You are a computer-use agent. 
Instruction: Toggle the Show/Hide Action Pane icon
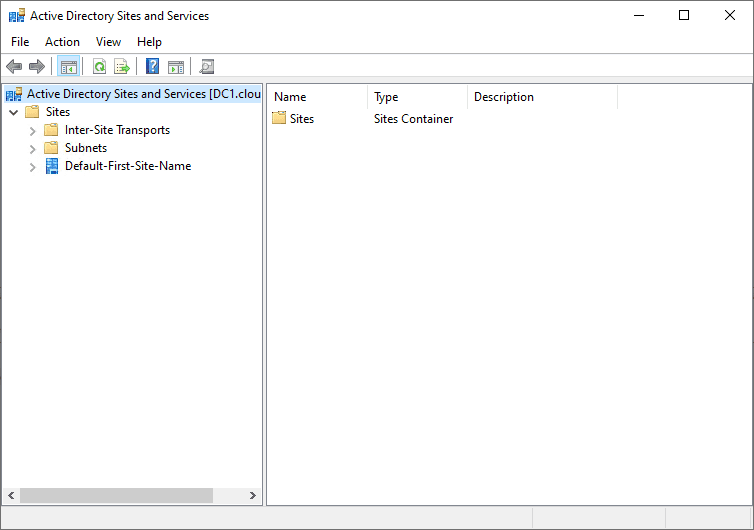176,66
